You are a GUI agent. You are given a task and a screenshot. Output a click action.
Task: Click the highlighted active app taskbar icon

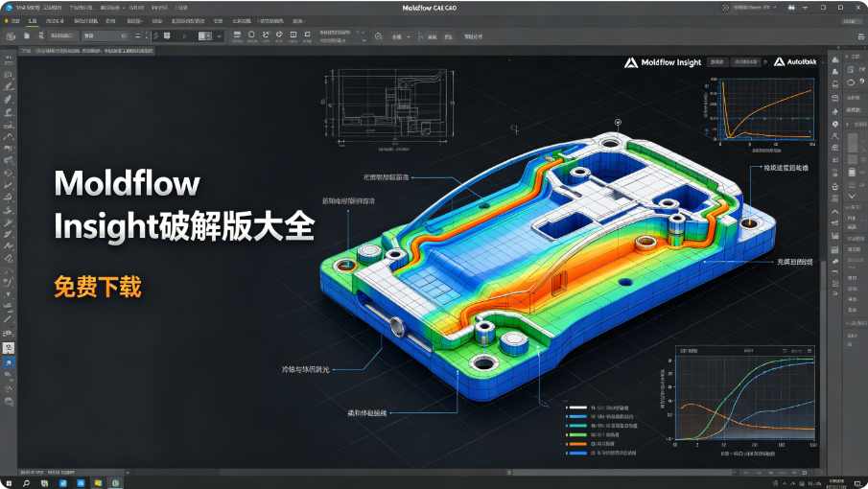116,483
